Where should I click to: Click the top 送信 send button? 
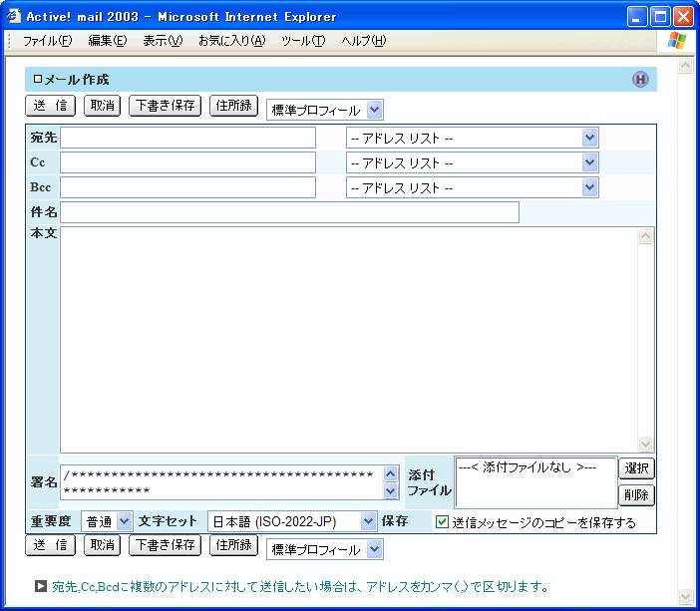pyautogui.click(x=51, y=106)
